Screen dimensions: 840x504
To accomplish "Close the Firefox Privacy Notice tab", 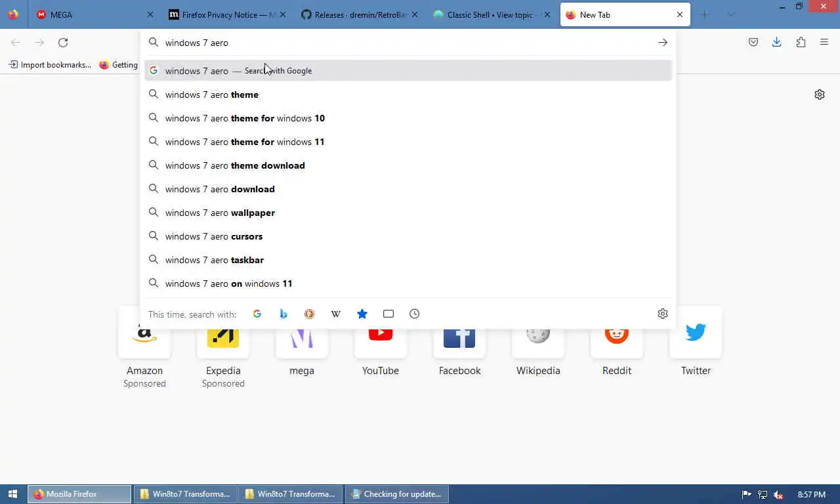I will pyautogui.click(x=283, y=14).
